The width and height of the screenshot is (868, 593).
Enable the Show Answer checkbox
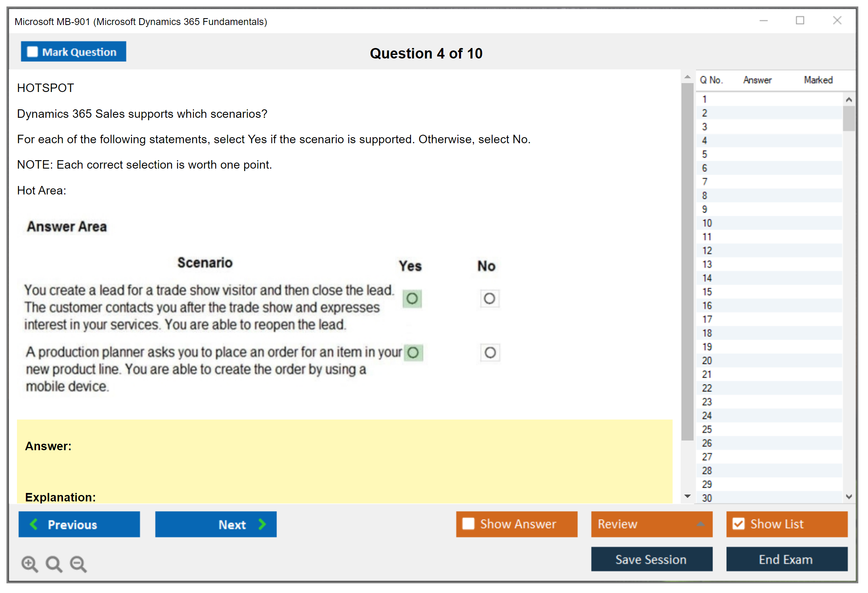(468, 524)
